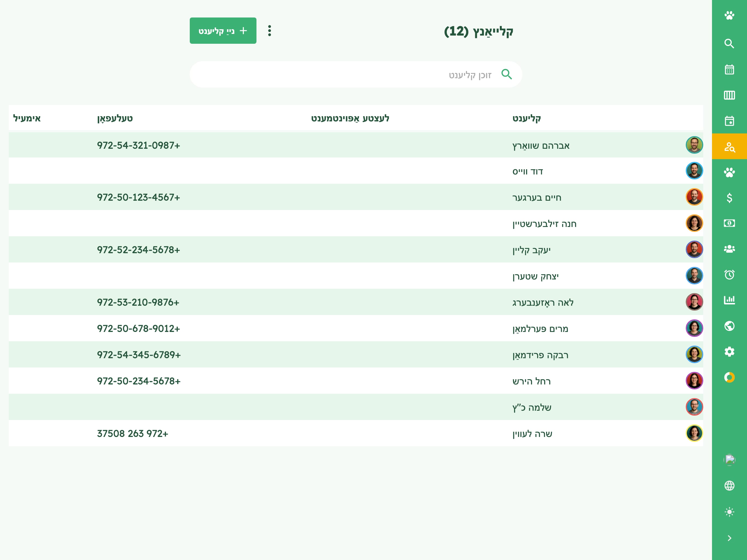
Task: Sort by לעצטע אַפּוינטמענט column header
Action: [x=350, y=118]
